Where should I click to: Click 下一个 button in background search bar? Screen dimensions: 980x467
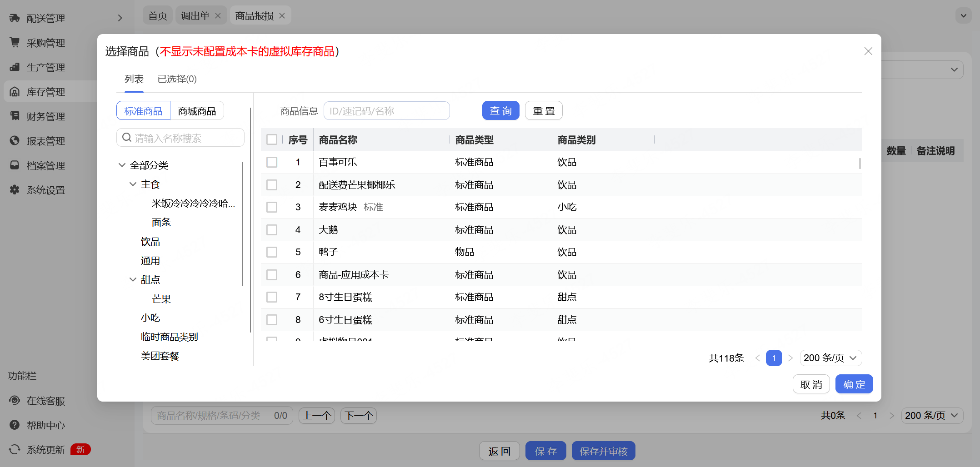(x=359, y=416)
